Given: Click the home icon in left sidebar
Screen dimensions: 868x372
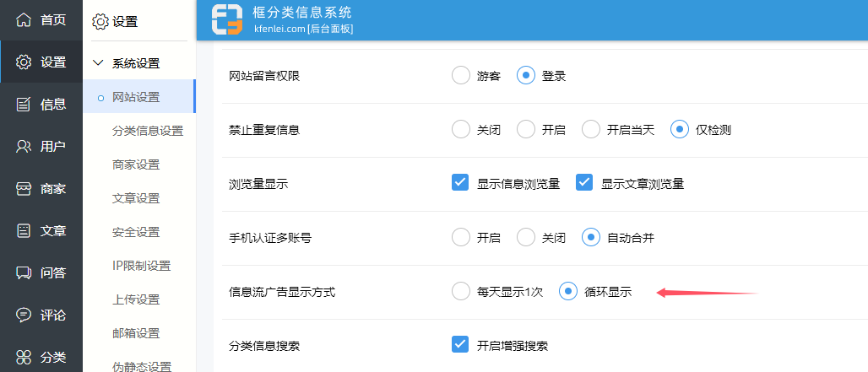Looking at the screenshot, I should tap(24, 19).
